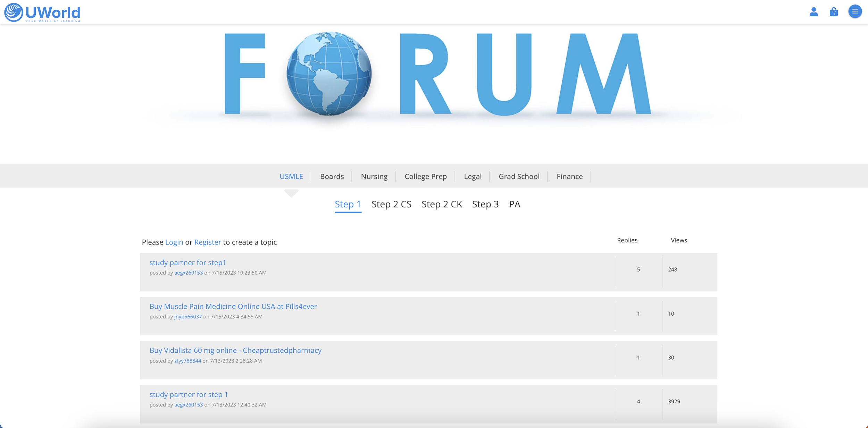Open the Step 2 CK subforum
This screenshot has width=868, height=428.
click(x=442, y=204)
